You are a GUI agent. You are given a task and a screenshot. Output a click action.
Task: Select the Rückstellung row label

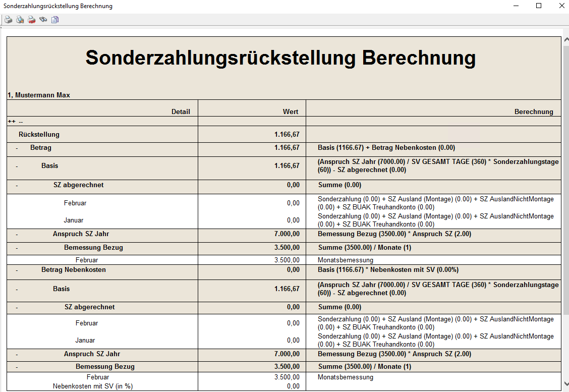click(x=39, y=135)
